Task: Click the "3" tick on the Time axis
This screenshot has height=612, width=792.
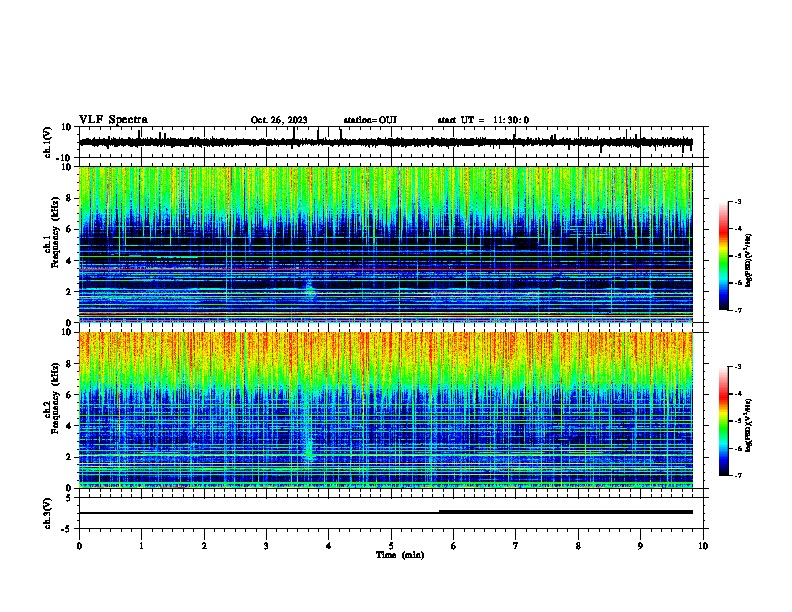Action: (266, 546)
